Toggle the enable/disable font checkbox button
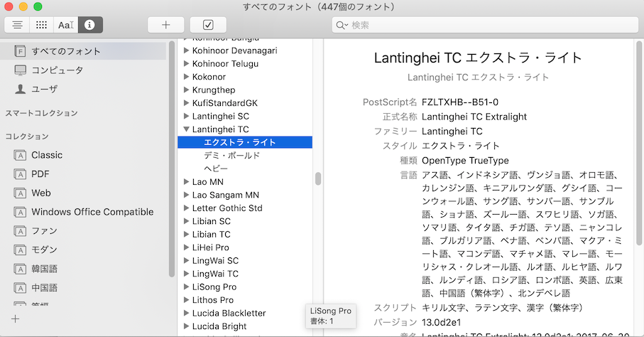644x337 pixels. [208, 25]
